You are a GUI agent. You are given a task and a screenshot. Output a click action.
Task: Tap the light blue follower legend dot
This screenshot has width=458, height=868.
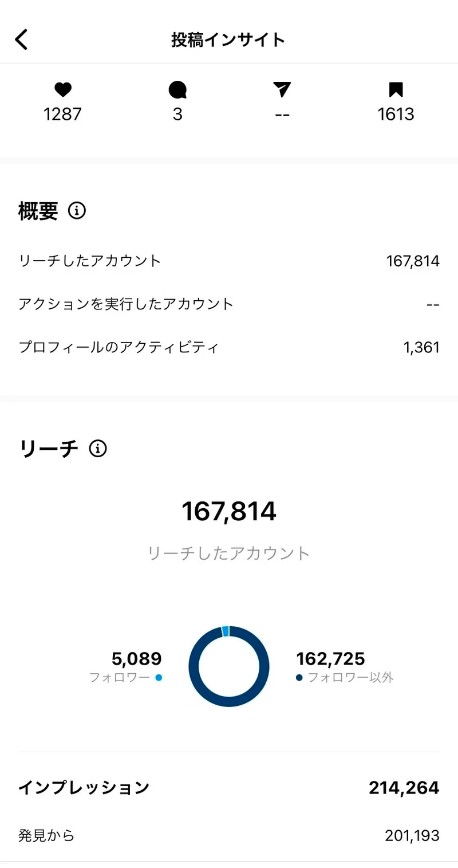(x=159, y=678)
